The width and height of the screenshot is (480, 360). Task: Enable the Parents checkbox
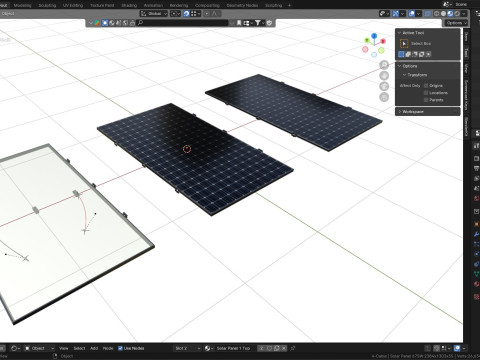tap(426, 100)
